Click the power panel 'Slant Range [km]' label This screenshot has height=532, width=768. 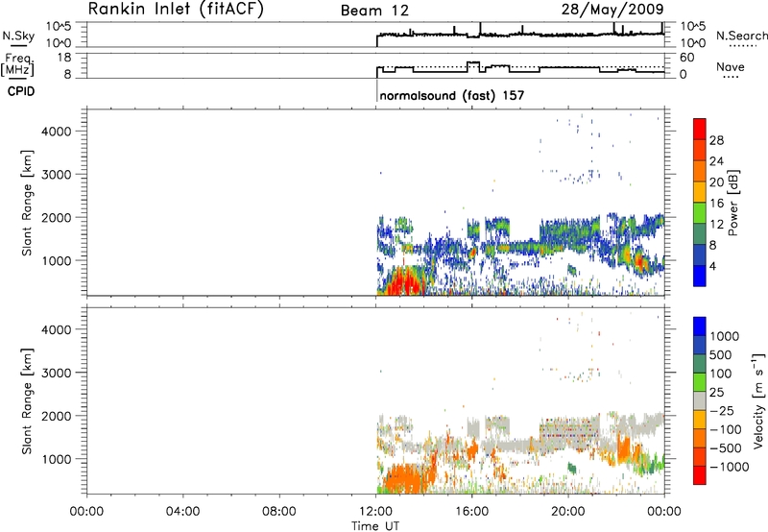coord(27,203)
